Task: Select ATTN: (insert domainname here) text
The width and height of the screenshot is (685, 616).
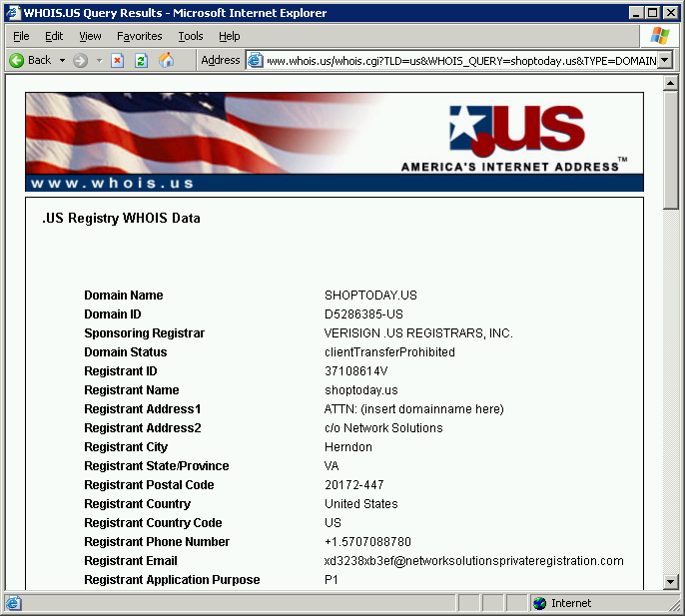Action: (413, 409)
